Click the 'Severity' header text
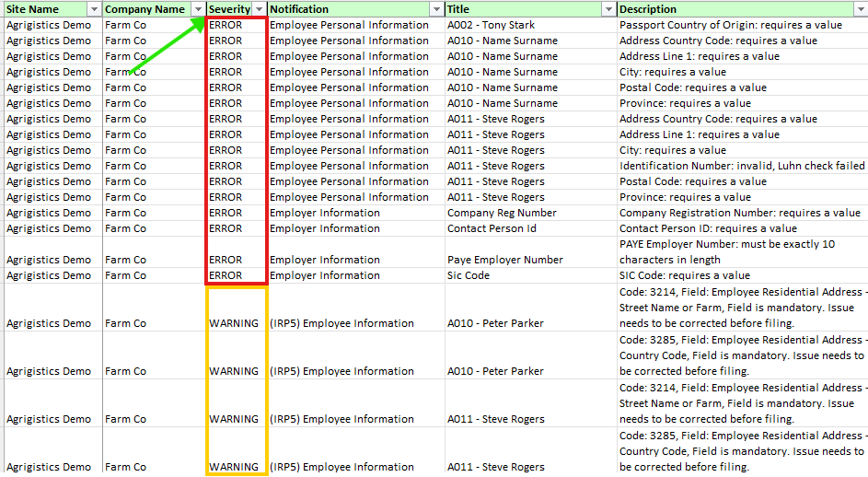This screenshot has height=477, width=868. (229, 9)
